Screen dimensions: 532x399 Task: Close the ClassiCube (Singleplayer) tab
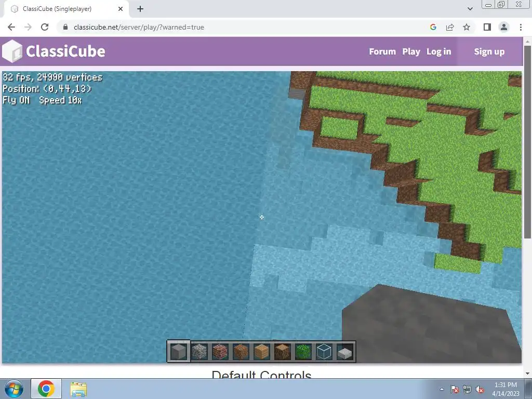[x=121, y=9]
